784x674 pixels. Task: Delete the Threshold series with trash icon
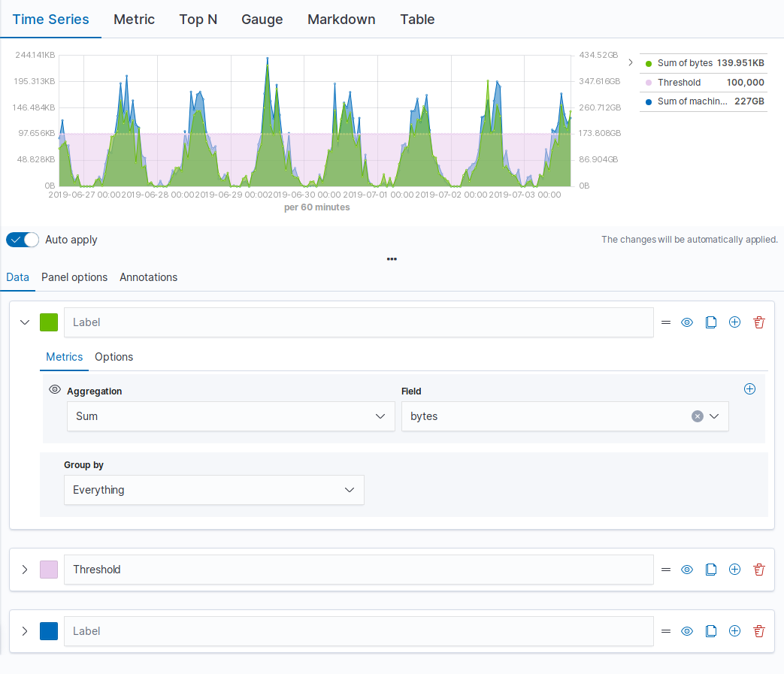point(758,570)
